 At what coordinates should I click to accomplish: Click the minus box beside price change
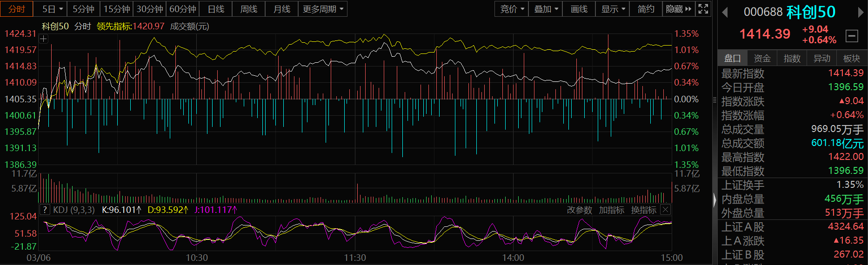pos(852,35)
